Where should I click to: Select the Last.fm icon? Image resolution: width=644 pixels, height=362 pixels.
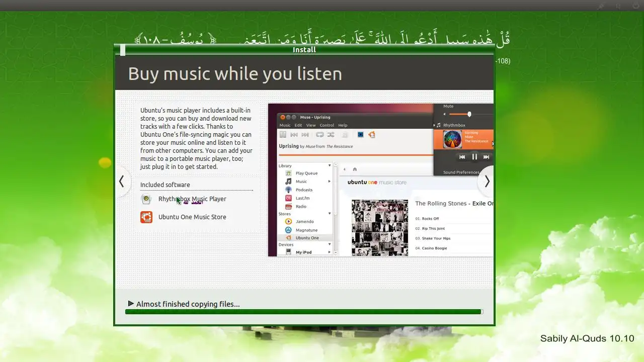point(288,198)
